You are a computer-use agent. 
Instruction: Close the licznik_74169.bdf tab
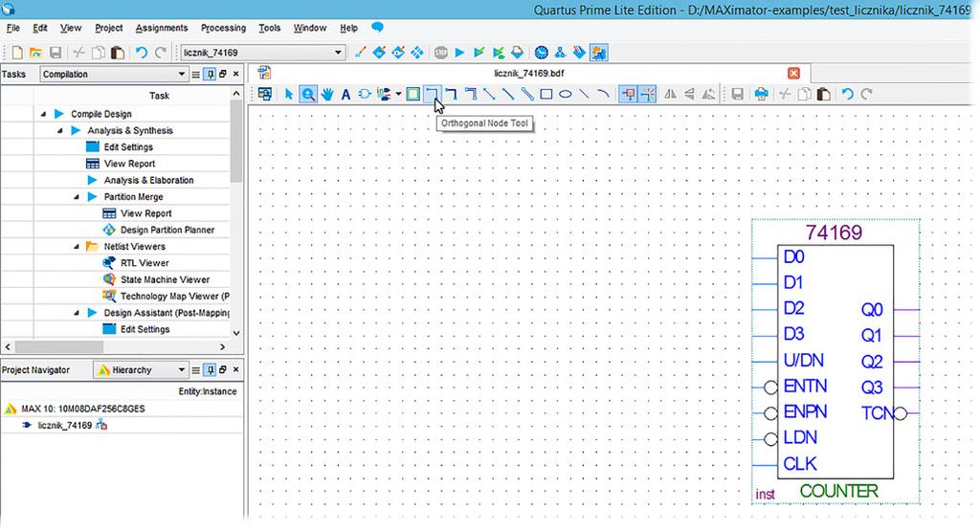793,73
